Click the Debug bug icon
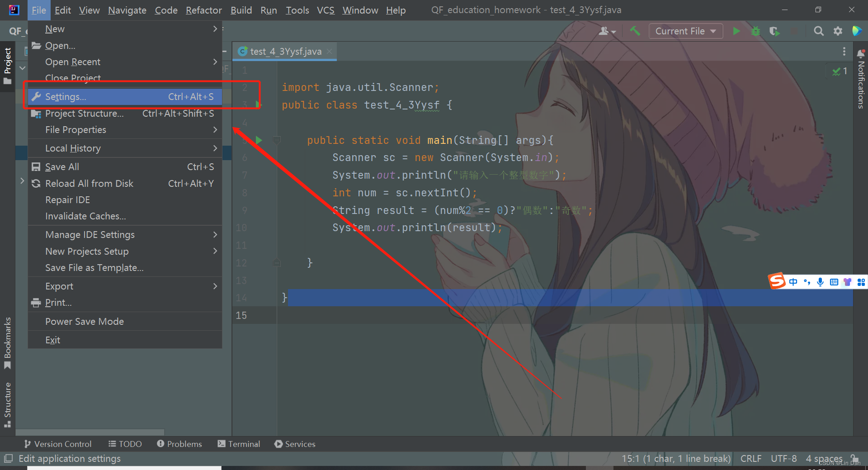This screenshot has height=470, width=868. [x=755, y=31]
